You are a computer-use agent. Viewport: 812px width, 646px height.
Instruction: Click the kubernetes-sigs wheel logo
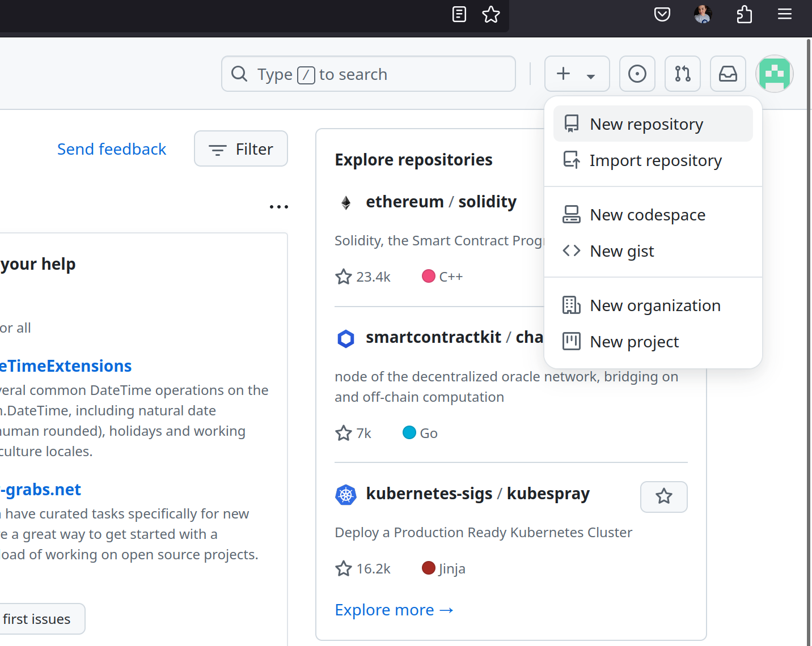[346, 495]
